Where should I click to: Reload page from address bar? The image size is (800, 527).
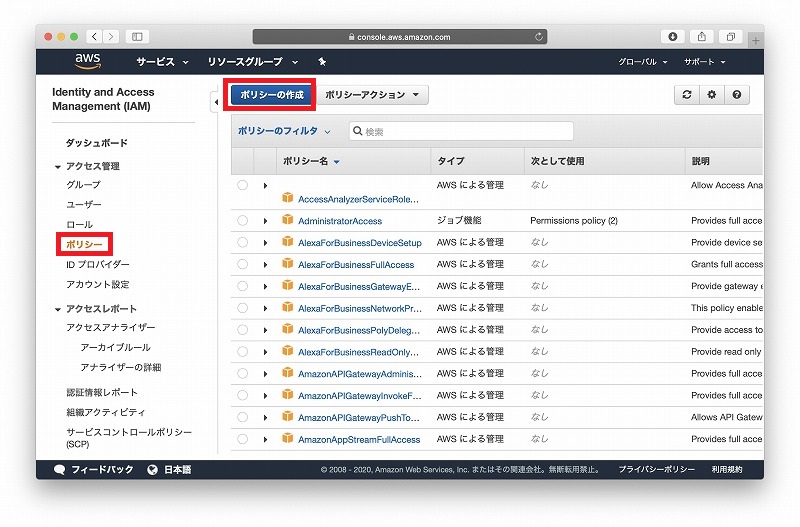(538, 37)
